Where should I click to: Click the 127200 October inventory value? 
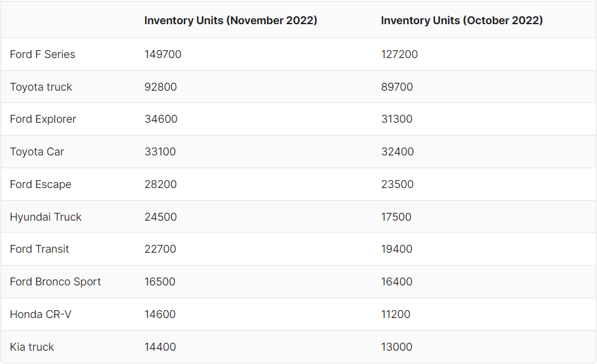tap(399, 54)
